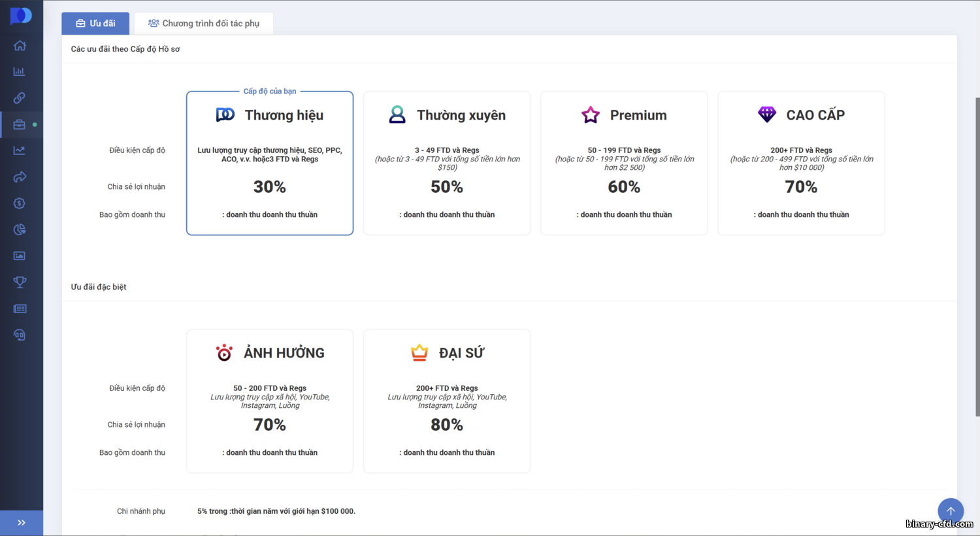Open the image gallery sidebar icon
The width and height of the screenshot is (980, 536).
pyautogui.click(x=20, y=256)
